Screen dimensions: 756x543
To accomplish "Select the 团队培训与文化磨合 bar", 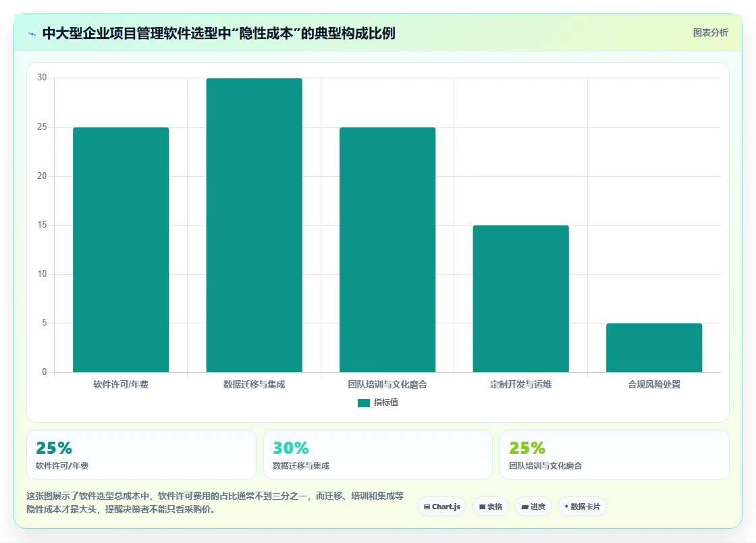I will coord(387,250).
